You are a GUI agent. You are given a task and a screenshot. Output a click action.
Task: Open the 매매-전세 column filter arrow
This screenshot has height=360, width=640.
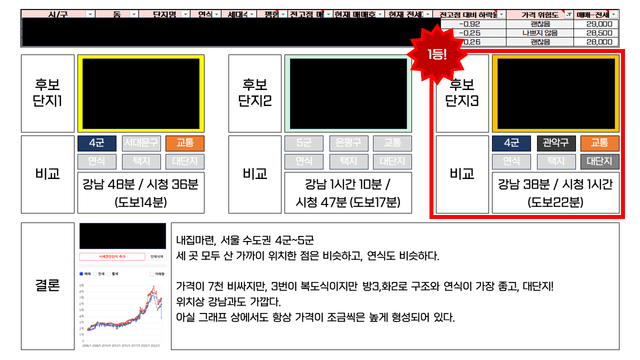coord(613,14)
